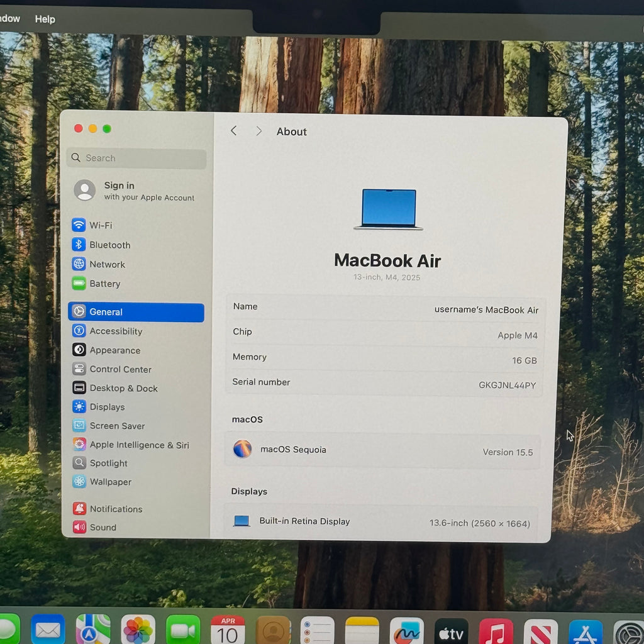Launch Reminders from the Dock
Image resolution: width=644 pixels, height=644 pixels.
coord(318,631)
